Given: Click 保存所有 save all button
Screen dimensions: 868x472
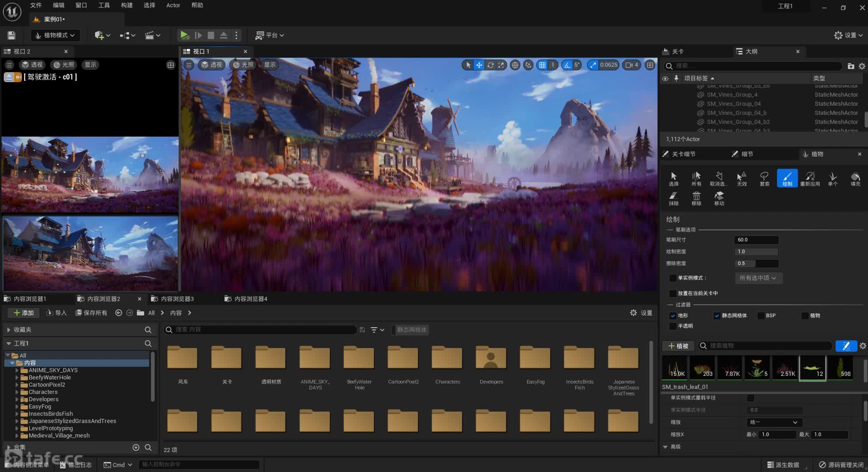Looking at the screenshot, I should pos(91,313).
